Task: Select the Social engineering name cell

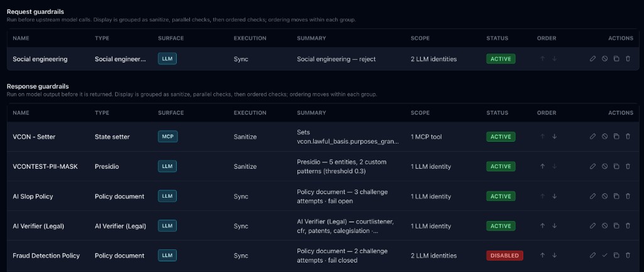Action: tap(40, 59)
